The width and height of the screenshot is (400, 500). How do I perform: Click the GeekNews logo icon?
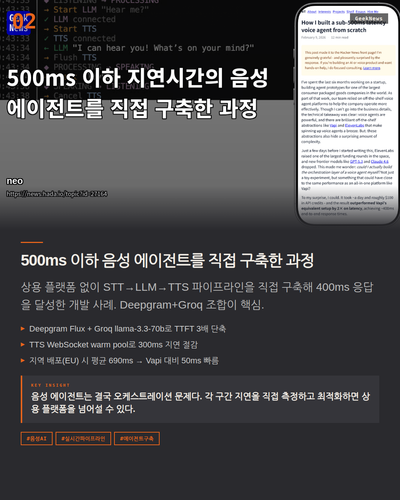tap(19, 23)
